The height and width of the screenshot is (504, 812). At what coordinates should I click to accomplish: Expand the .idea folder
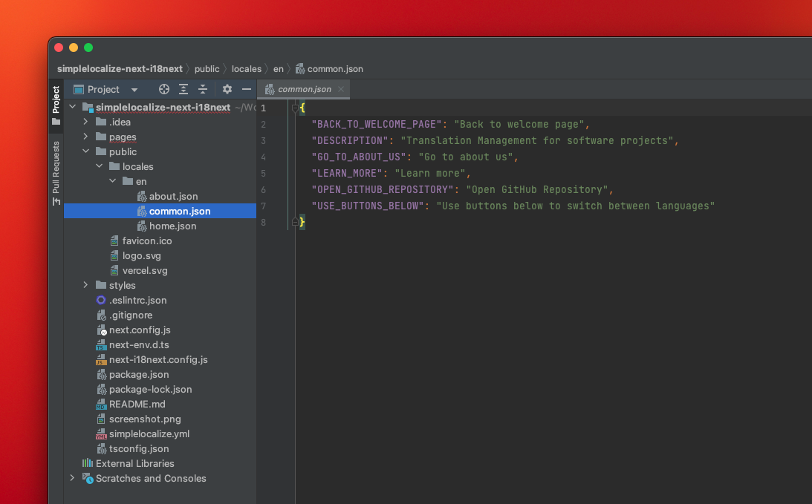85,122
